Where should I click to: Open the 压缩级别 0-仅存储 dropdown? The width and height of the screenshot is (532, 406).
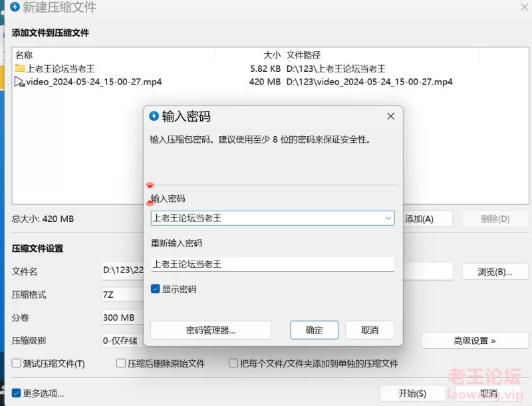(123, 341)
